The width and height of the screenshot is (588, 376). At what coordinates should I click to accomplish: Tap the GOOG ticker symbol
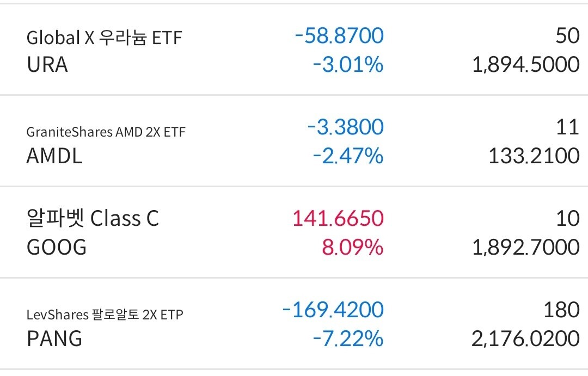[57, 248]
